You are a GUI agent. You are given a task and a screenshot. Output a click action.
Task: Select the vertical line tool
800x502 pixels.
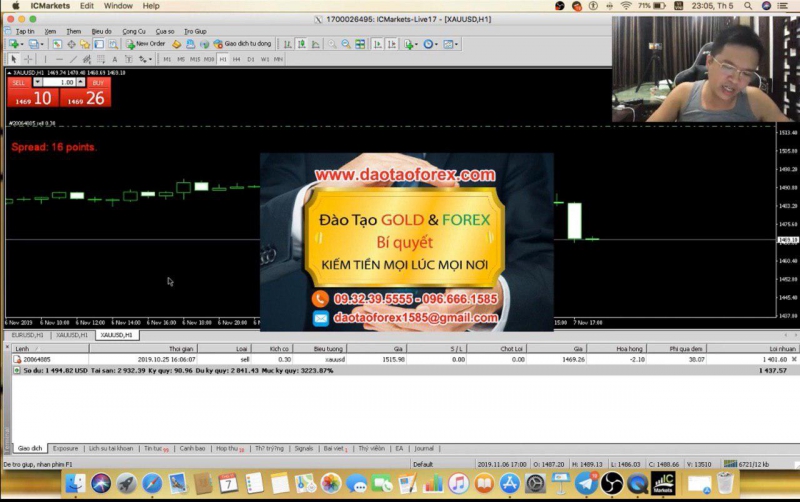pos(45,59)
